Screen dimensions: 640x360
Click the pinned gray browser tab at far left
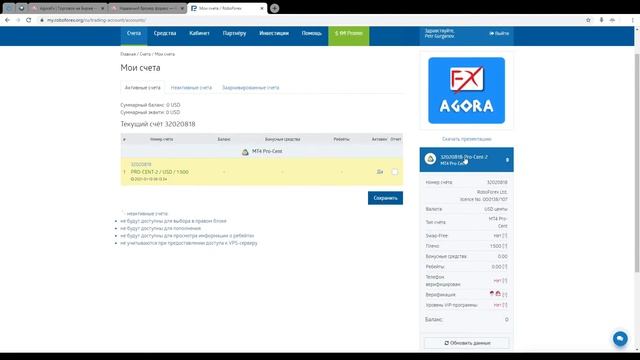tap(9, 8)
